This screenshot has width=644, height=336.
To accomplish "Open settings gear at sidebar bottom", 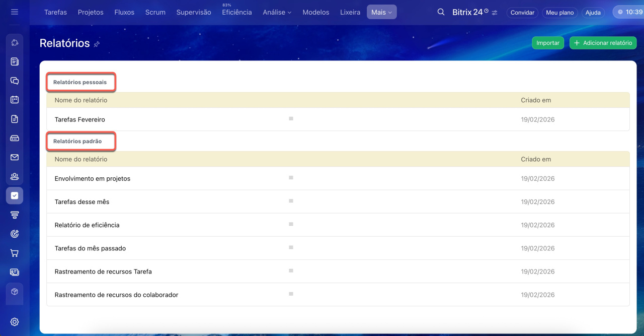I will coord(15,322).
